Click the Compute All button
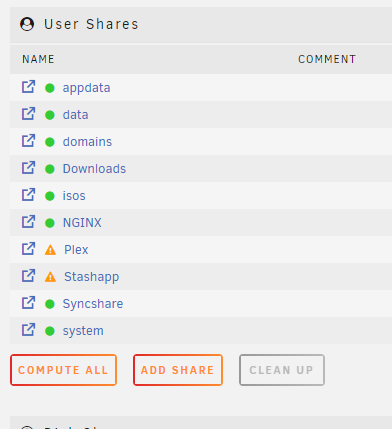This screenshot has width=392, height=429. pyautogui.click(x=63, y=370)
